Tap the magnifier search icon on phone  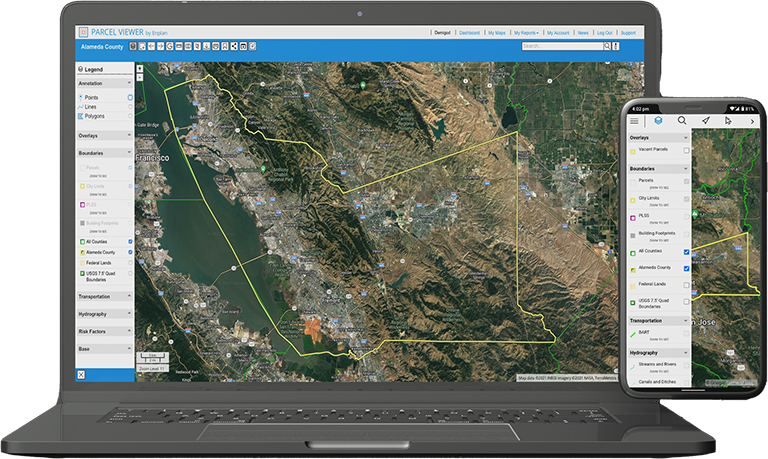coord(682,121)
